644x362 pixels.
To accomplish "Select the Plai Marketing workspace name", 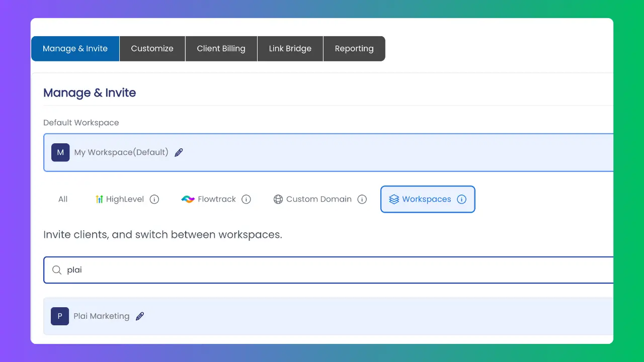I will (102, 316).
